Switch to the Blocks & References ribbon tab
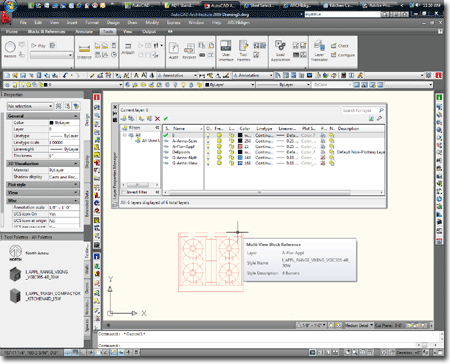Viewport: 450px width, 364px height. [x=46, y=31]
